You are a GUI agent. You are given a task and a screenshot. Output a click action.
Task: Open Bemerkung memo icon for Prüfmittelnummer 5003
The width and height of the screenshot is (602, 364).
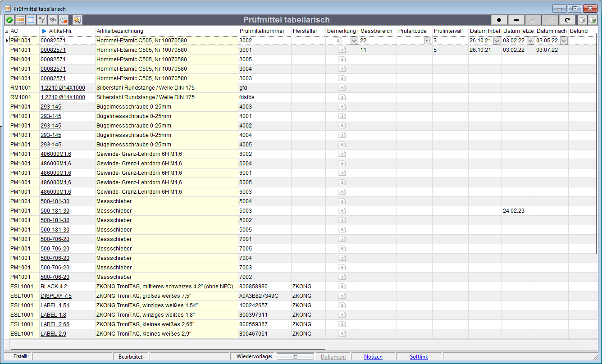(x=342, y=211)
